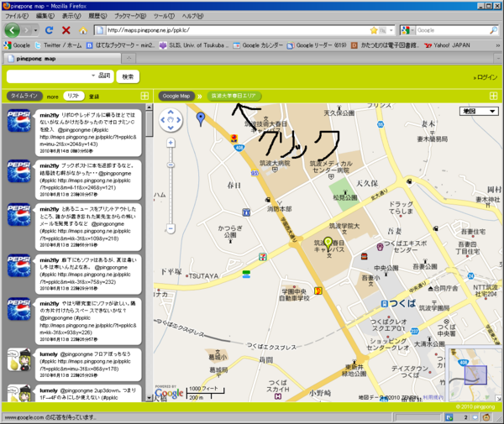
Task: Collapse the overview map with corner arrow
Action: tap(497, 398)
